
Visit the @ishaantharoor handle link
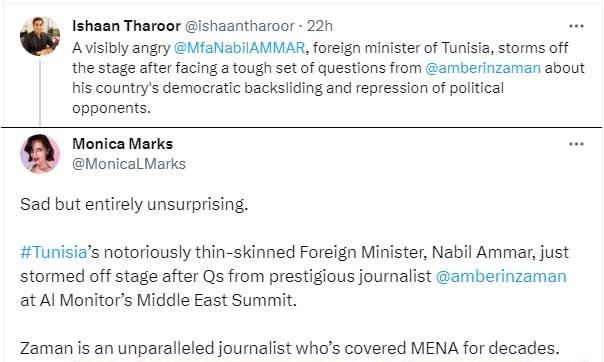tap(240, 26)
